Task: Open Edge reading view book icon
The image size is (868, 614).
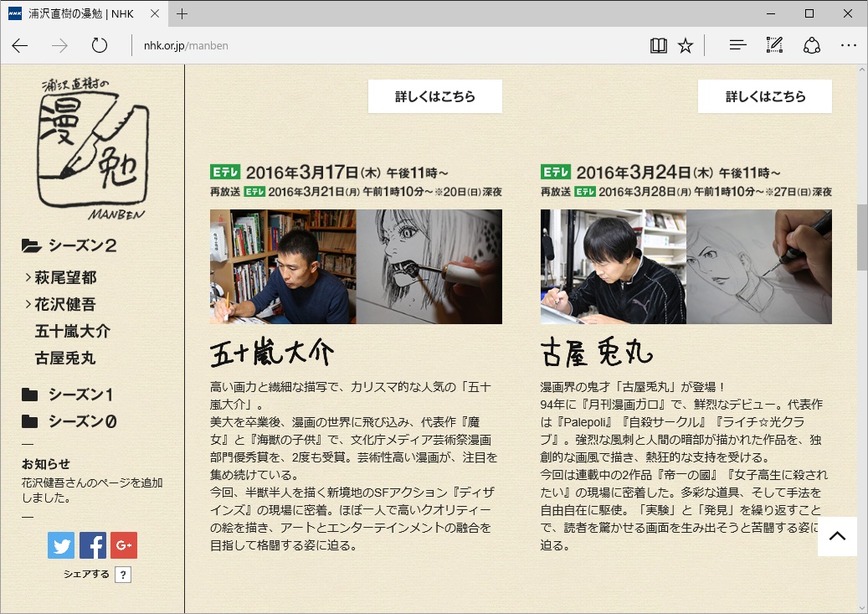Action: click(x=658, y=45)
